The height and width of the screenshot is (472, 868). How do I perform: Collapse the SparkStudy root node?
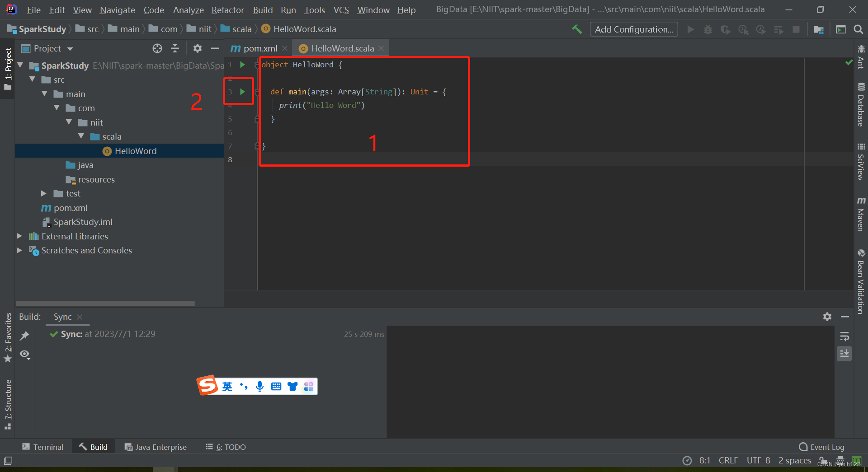tap(20, 65)
